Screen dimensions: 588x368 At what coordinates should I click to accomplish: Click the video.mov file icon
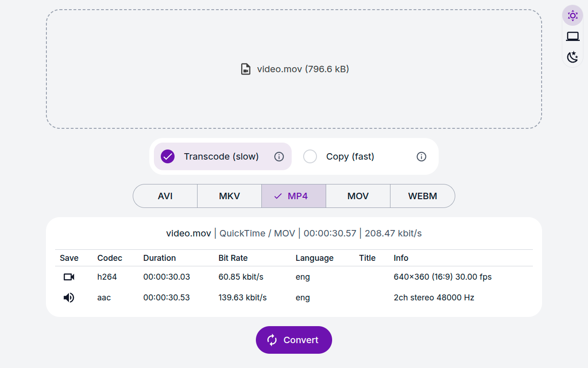click(246, 69)
